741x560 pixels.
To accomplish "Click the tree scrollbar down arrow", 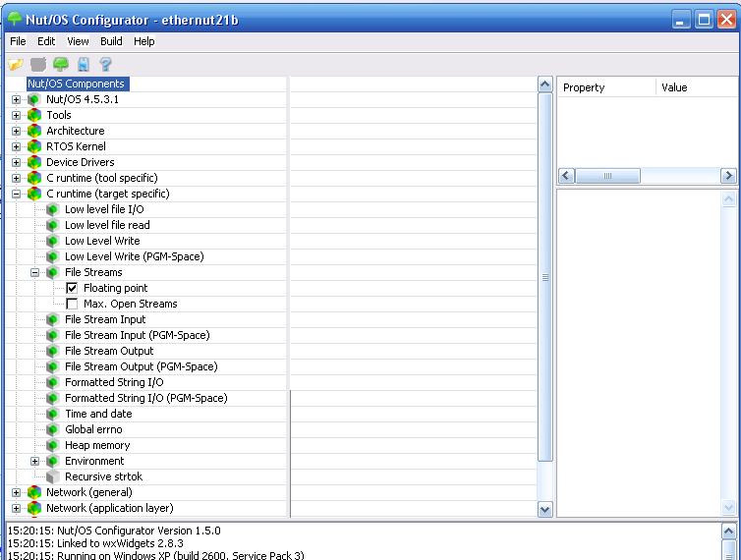I will tap(545, 510).
